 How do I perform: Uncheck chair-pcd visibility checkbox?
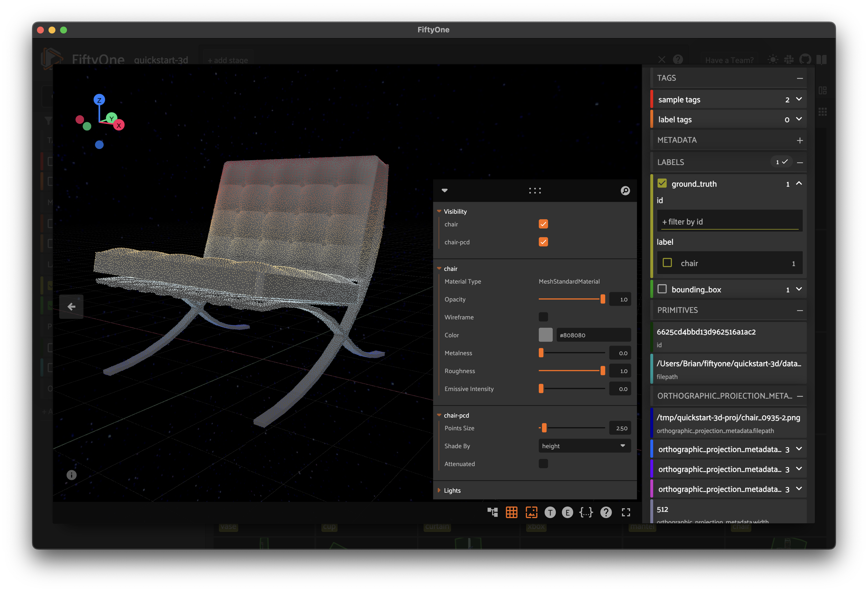tap(543, 242)
